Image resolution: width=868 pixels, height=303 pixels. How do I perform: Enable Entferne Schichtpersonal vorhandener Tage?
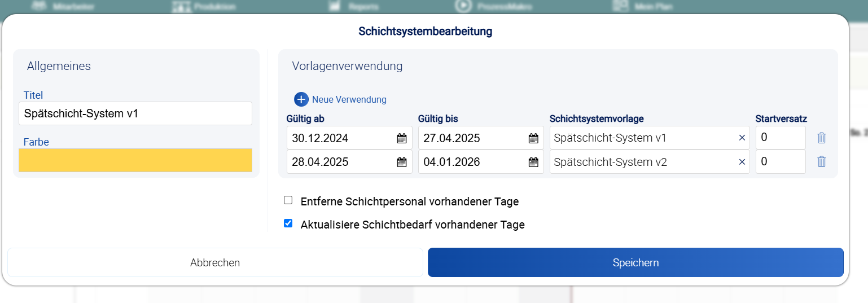tap(288, 200)
